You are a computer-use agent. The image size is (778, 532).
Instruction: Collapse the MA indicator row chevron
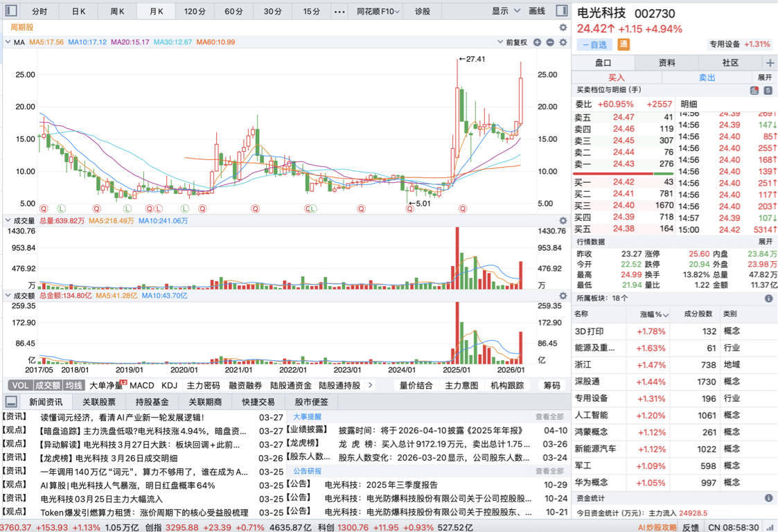coord(8,42)
